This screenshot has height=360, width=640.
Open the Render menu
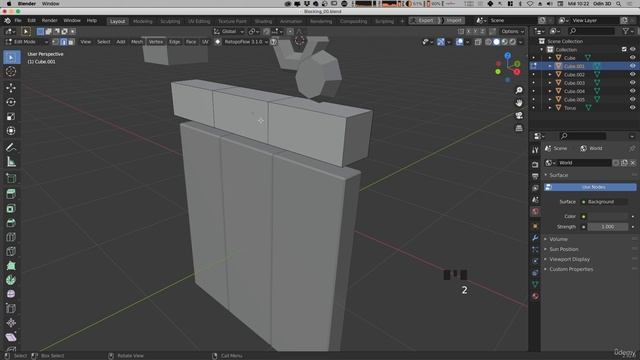(x=49, y=20)
